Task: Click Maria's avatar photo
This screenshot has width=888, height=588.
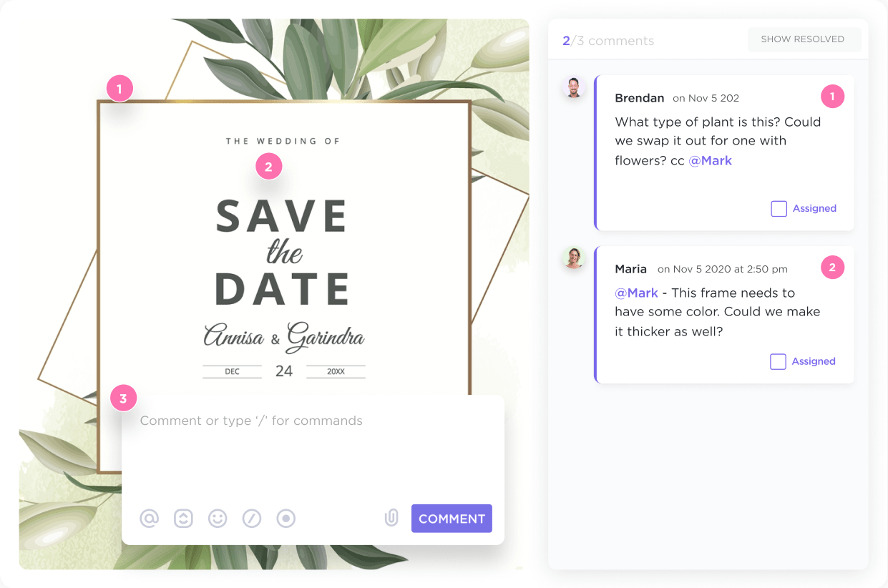Action: pyautogui.click(x=574, y=258)
